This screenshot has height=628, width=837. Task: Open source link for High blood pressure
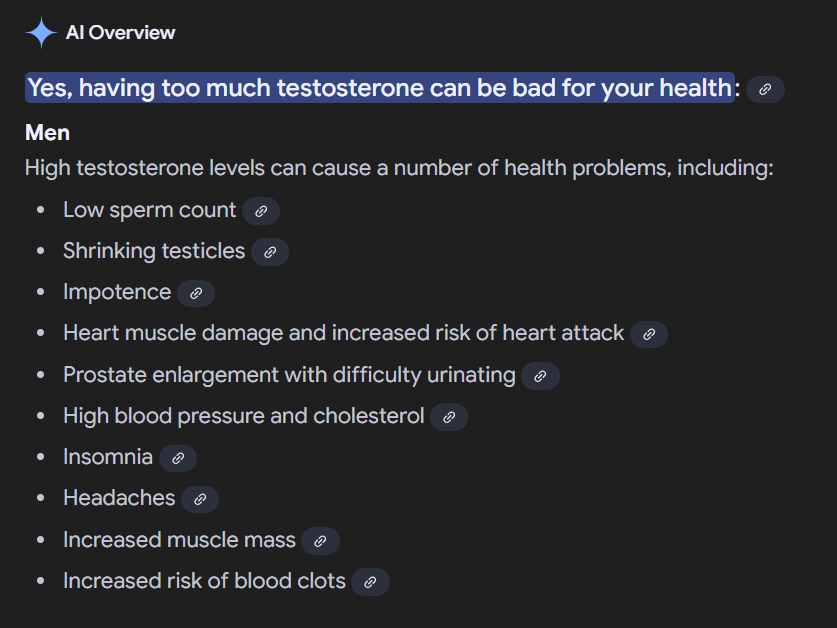pyautogui.click(x=449, y=417)
